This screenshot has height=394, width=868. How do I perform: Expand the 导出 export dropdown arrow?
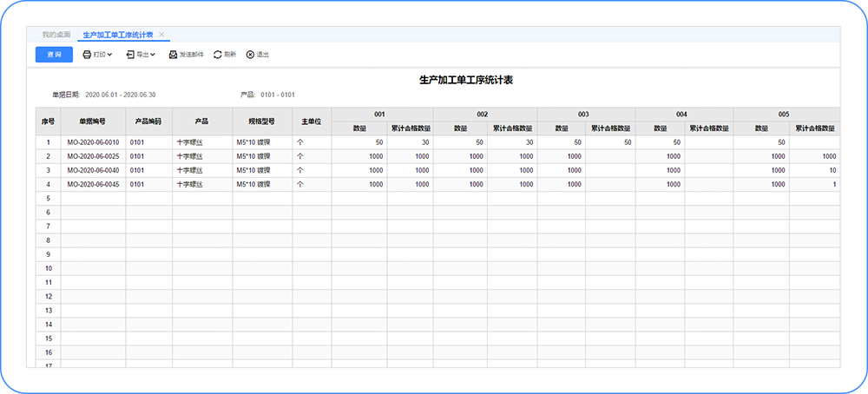pyautogui.click(x=153, y=55)
